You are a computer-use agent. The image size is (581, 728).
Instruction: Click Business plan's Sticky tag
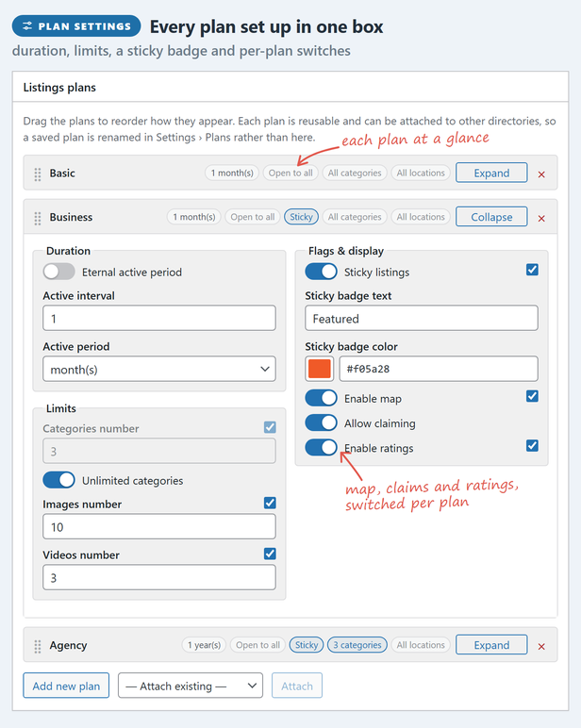click(302, 217)
